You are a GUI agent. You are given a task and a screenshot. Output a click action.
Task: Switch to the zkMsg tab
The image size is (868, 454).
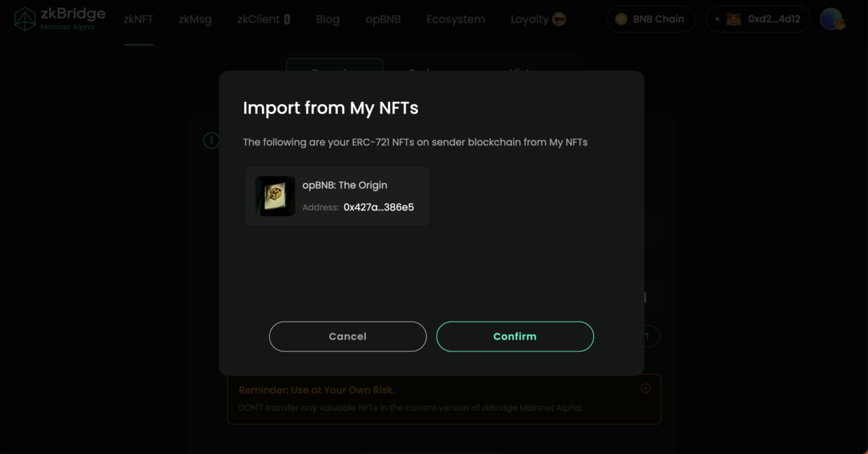194,20
